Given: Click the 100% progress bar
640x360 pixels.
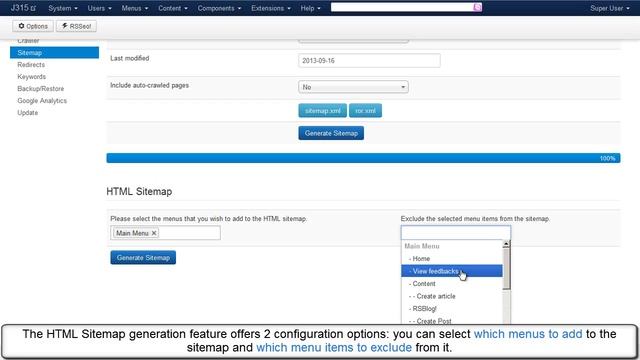Looking at the screenshot, I should pos(363,158).
